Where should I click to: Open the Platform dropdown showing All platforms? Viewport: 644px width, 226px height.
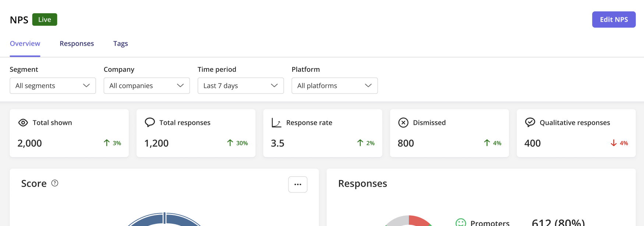pyautogui.click(x=335, y=85)
